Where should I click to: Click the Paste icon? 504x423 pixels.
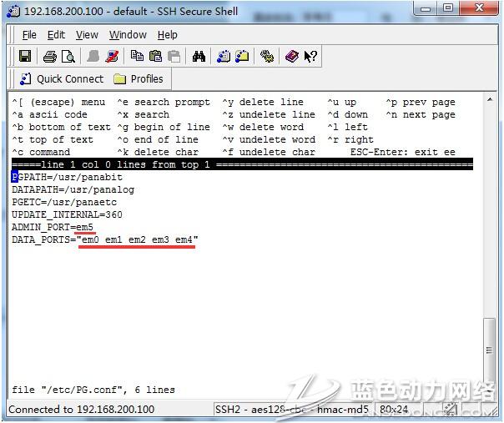point(155,57)
